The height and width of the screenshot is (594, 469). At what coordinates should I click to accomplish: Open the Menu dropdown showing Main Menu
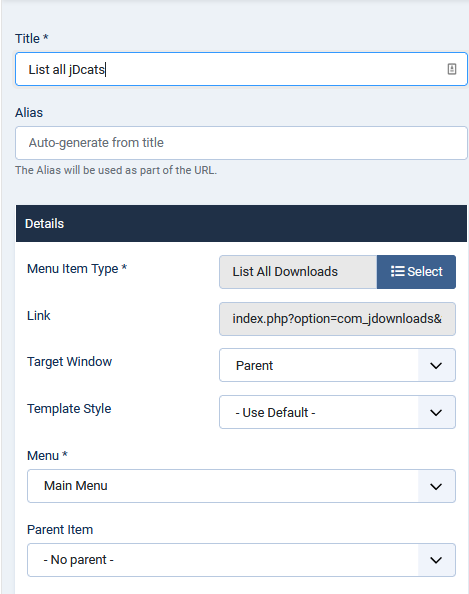pyautogui.click(x=241, y=486)
